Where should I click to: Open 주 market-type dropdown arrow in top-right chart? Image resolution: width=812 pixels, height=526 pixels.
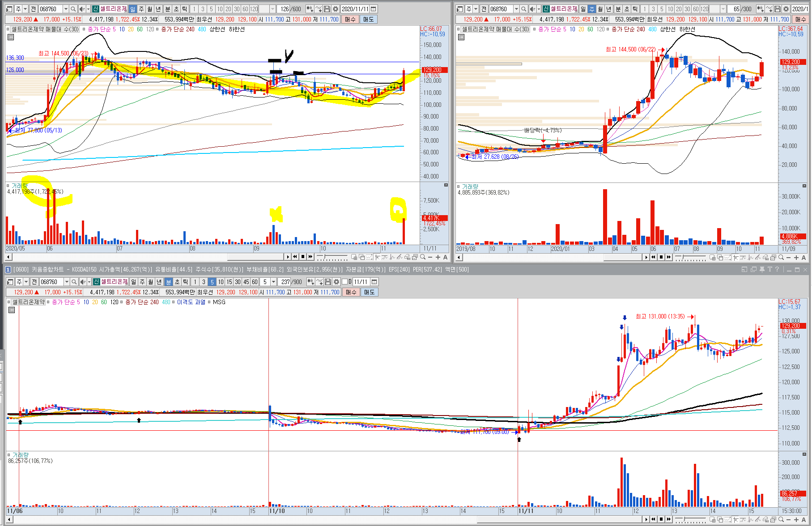(x=476, y=9)
